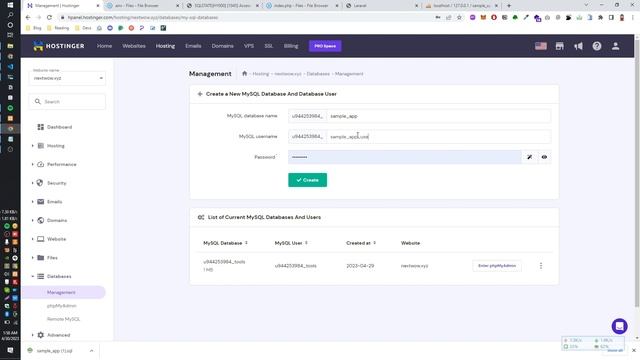Click Enter phpMyAdmin button
The width and height of the screenshot is (640, 360).
tap(497, 266)
